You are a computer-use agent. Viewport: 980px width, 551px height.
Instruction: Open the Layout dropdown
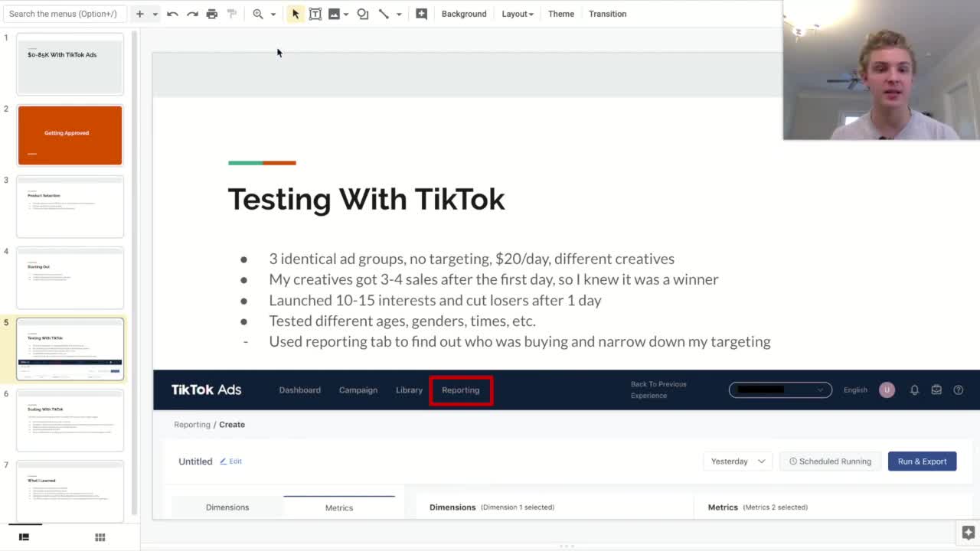click(518, 14)
